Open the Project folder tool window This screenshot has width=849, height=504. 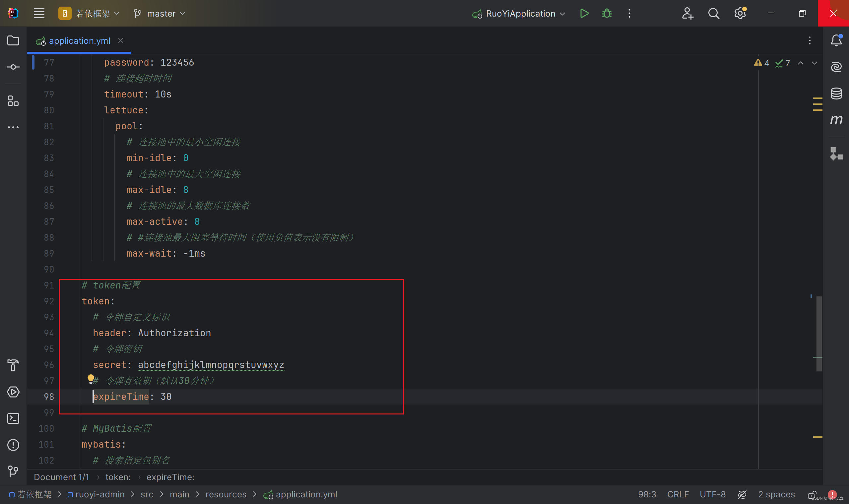pos(13,41)
